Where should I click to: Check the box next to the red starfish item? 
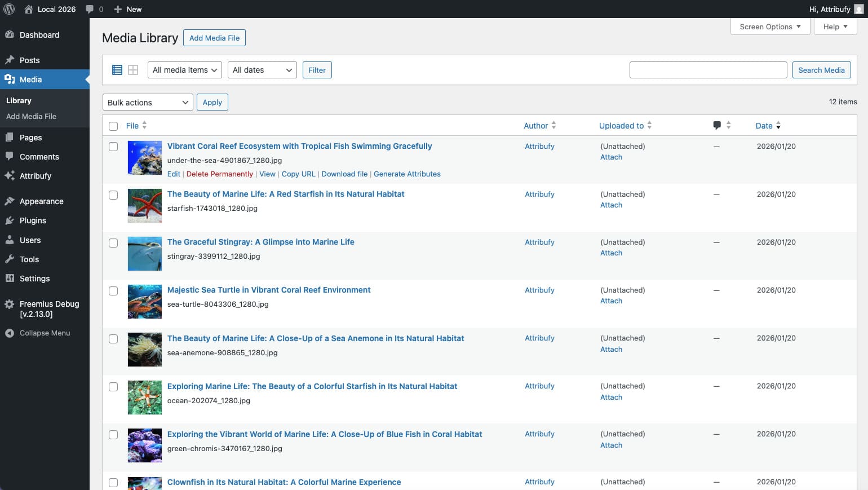coord(113,195)
